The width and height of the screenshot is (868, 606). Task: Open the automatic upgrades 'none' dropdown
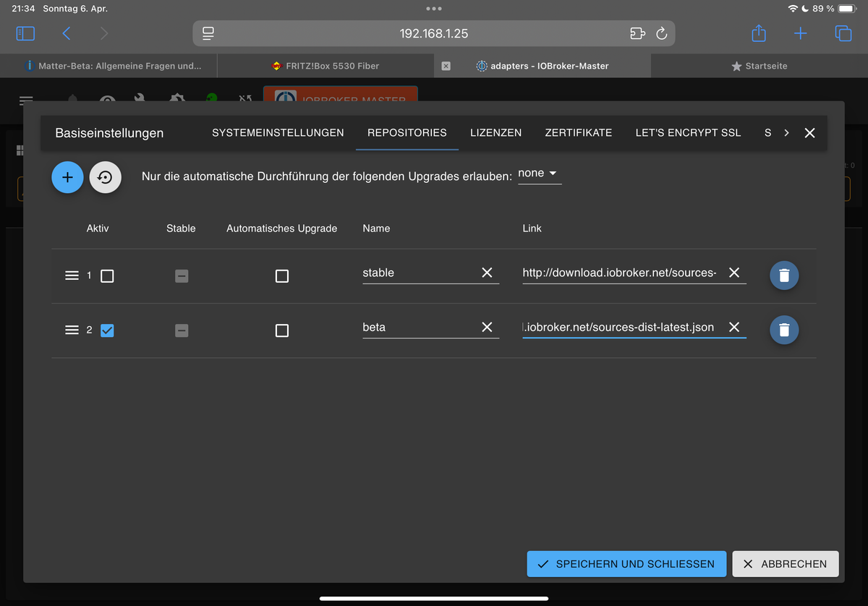540,174
